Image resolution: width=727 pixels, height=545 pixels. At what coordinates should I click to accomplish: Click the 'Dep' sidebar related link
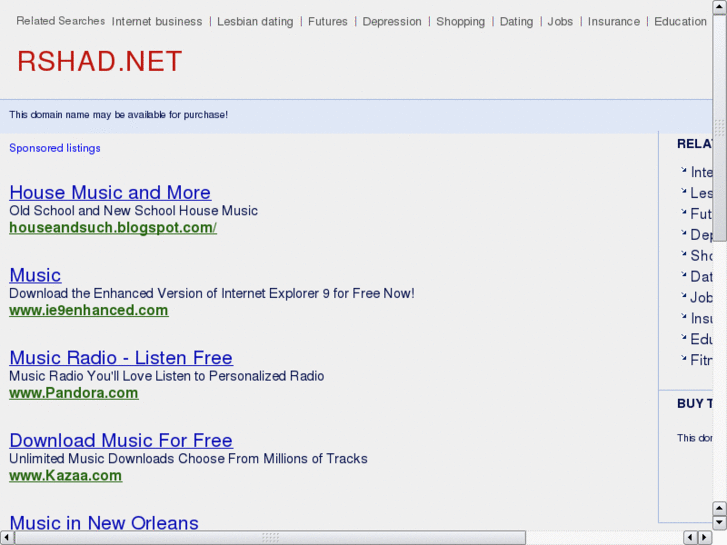701,235
